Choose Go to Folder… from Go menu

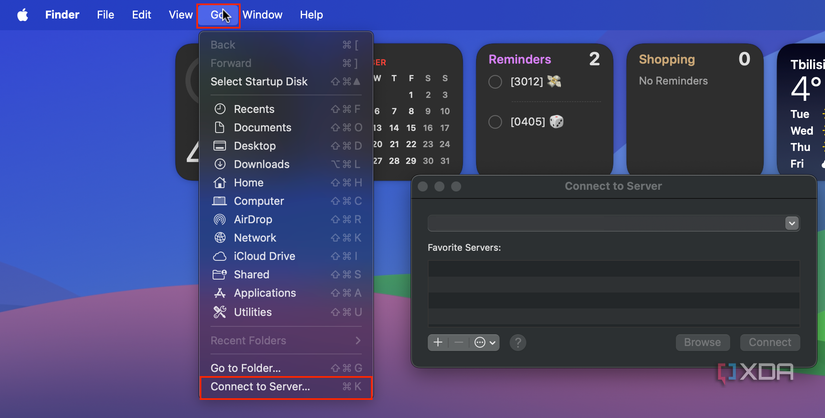(x=286, y=368)
